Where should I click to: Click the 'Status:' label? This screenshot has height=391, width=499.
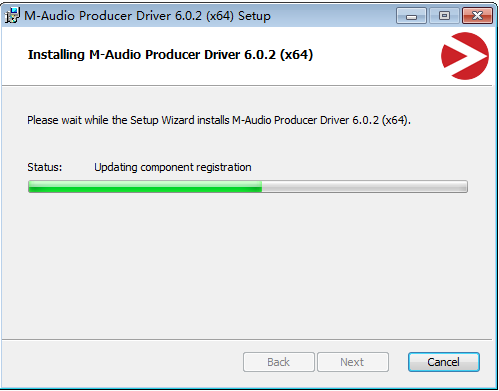tap(45, 167)
